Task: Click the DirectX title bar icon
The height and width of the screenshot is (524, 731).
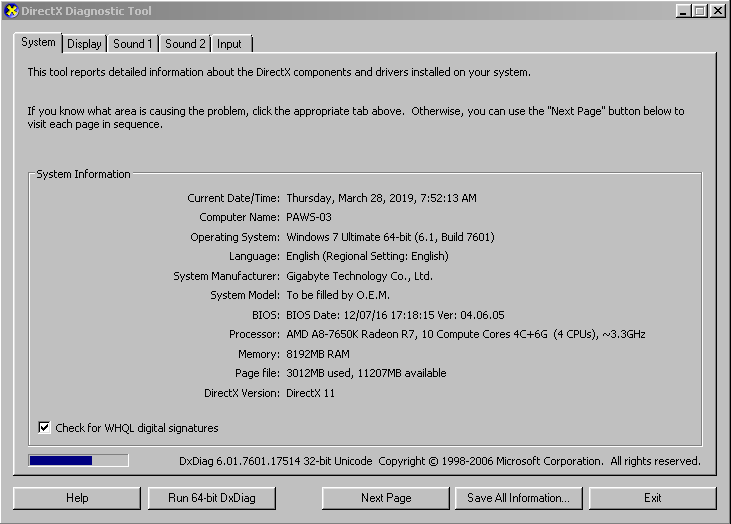Action: pos(11,11)
